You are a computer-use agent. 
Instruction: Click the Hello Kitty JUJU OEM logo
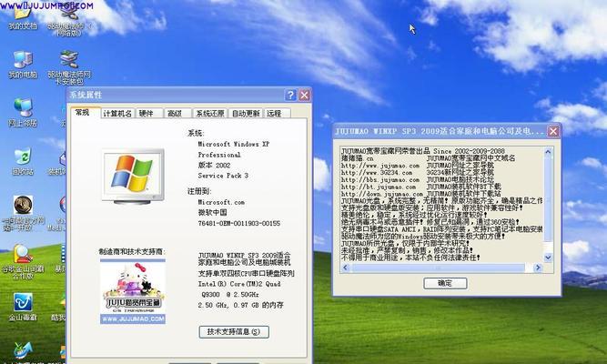pyautogui.click(x=133, y=291)
